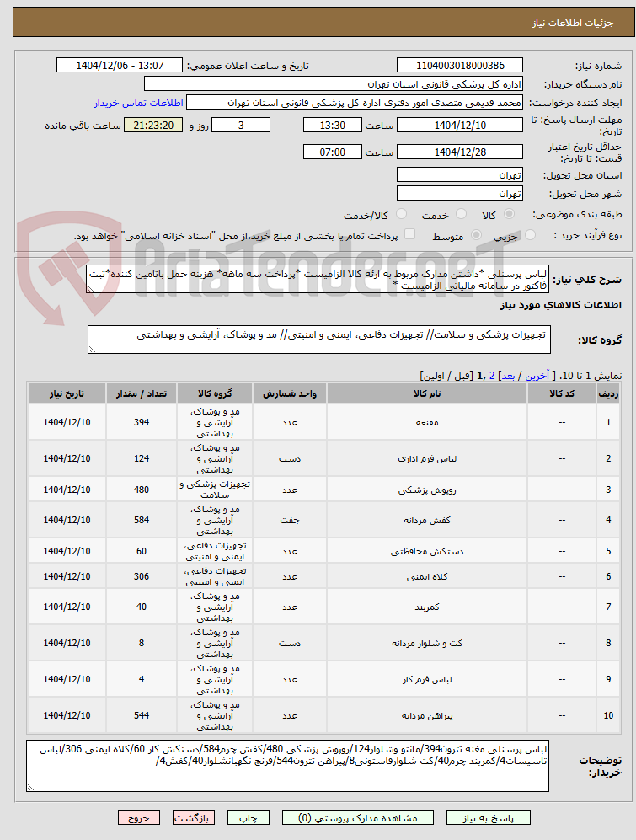Select the خدمت radio button

(461, 214)
